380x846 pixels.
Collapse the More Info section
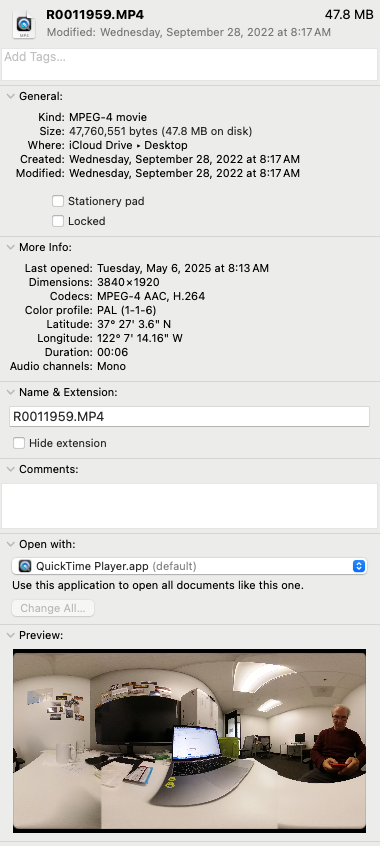(x=10, y=247)
